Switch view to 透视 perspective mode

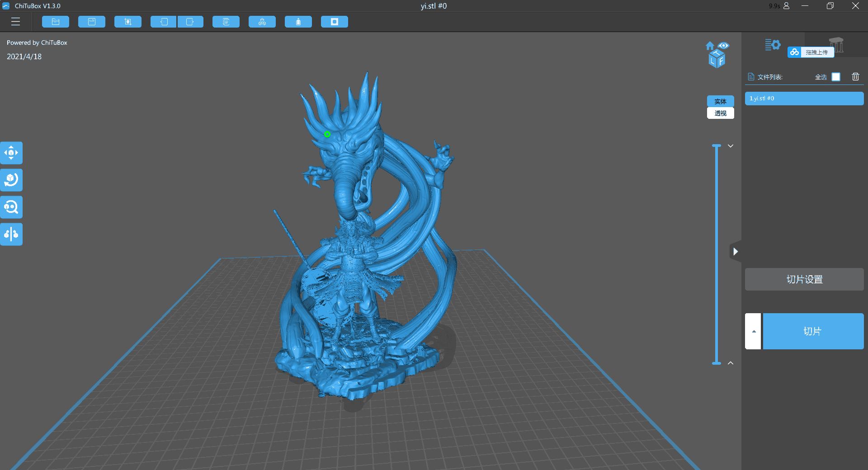[x=720, y=113]
